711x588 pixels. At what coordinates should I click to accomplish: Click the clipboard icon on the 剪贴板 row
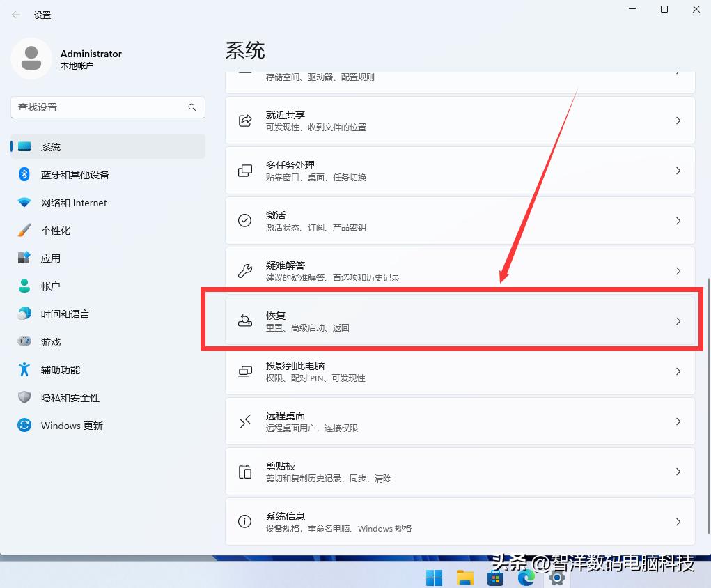pyautogui.click(x=244, y=471)
